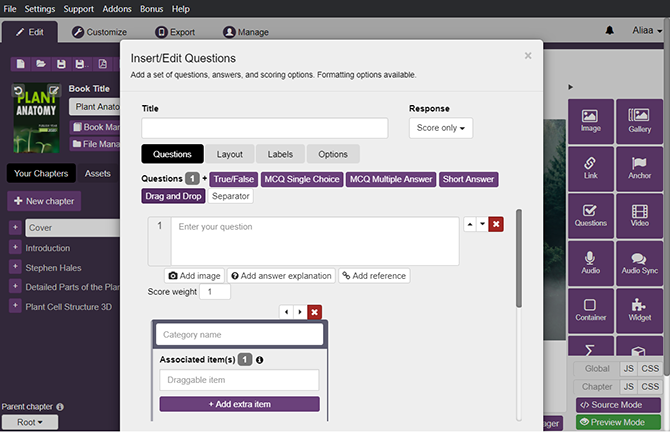Toggle Source Mode
Image resolution: width=670 pixels, height=432 pixels.
point(618,405)
